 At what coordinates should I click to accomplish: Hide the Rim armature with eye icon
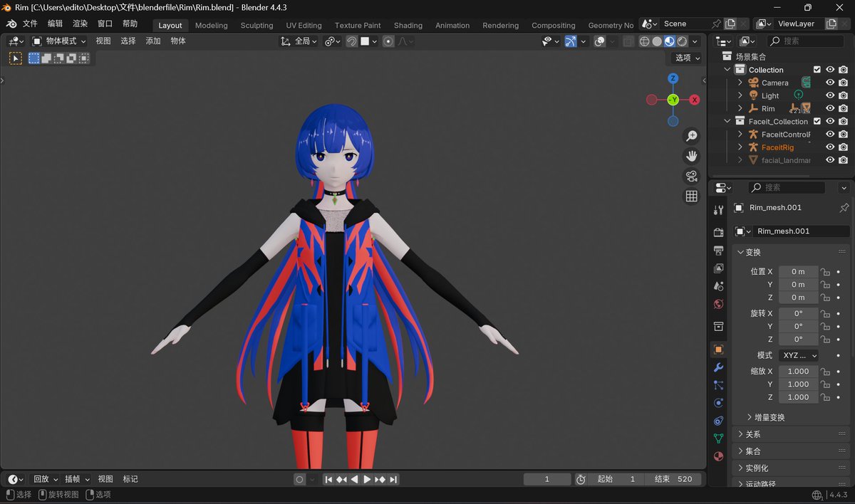(830, 108)
